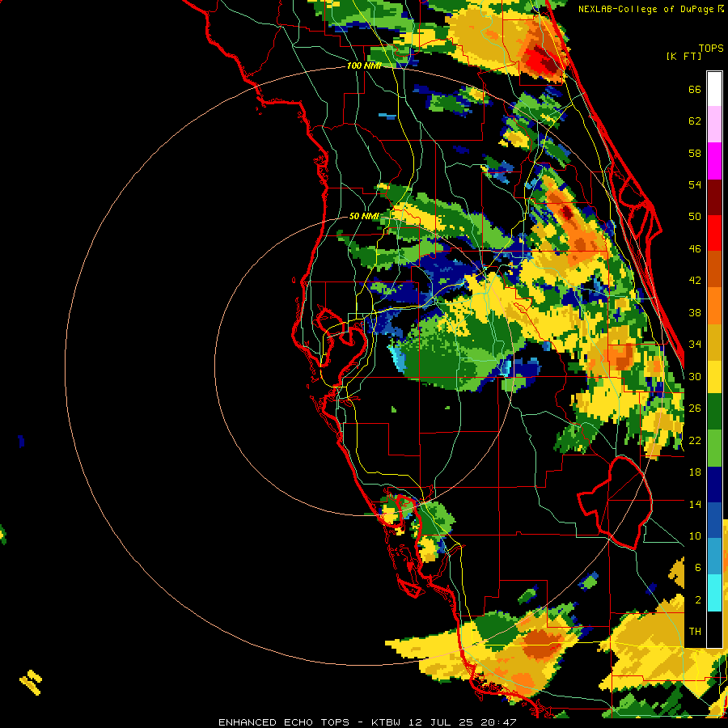The image size is (728, 728).
Task: Click the 50 NMI range ring label
Action: 364,216
